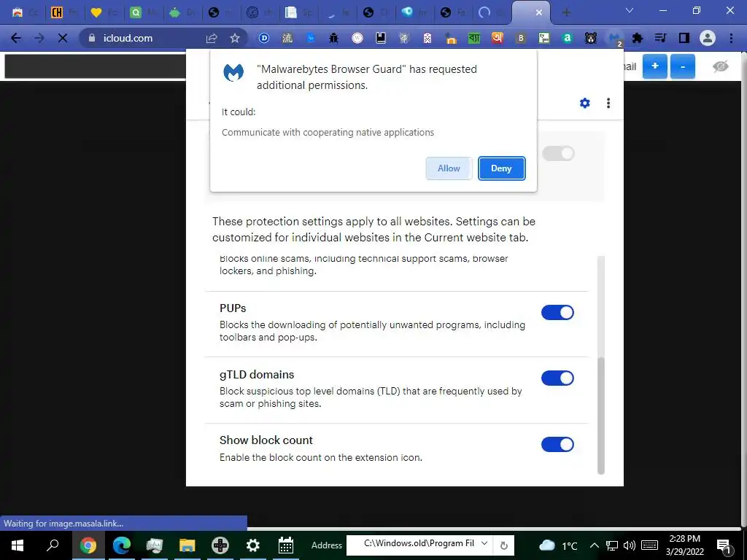Click the green terminal extension icon
The height and width of the screenshot is (560, 747).
(x=544, y=38)
